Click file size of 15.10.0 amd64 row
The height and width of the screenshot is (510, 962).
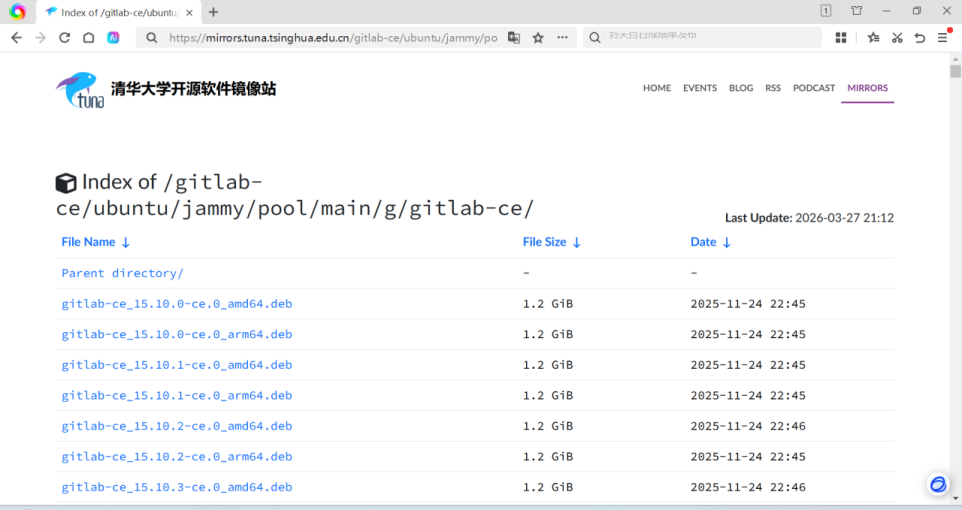click(548, 304)
